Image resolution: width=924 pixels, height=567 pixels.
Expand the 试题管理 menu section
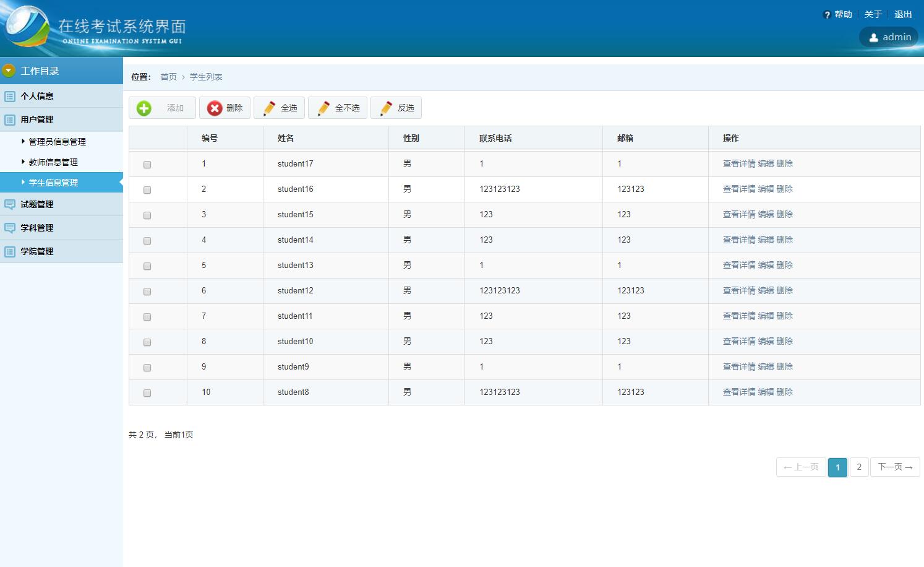tap(37, 204)
